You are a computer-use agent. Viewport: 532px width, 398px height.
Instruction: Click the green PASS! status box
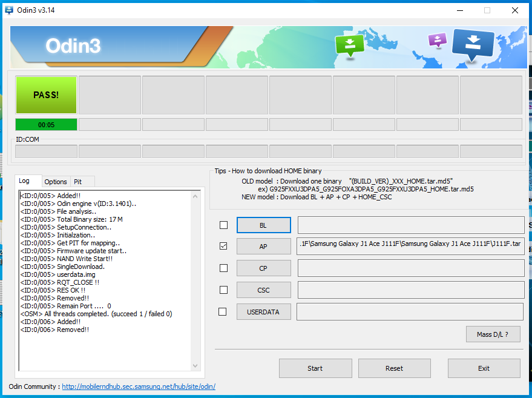pos(46,95)
